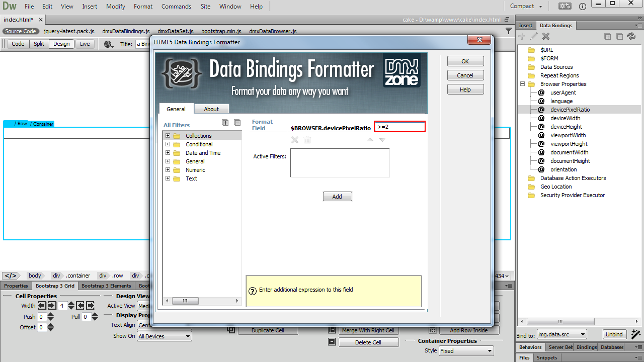Click the Push value stepper arrows
The width and height of the screenshot is (644, 362).
[x=51, y=317]
